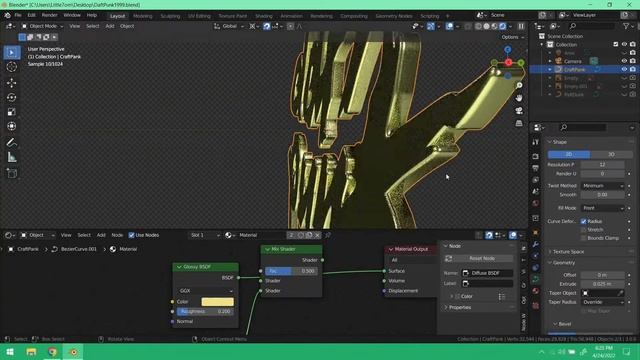Select the Annotate tool

pos(11,142)
